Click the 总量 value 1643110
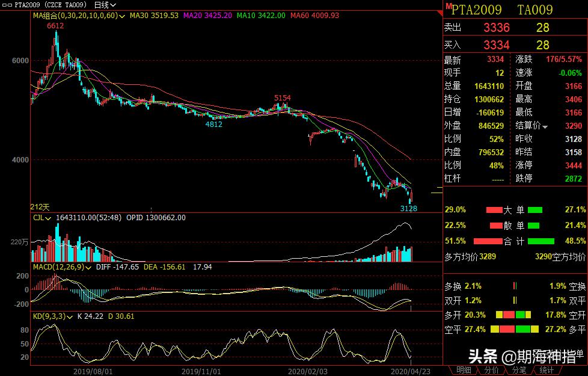 489,86
